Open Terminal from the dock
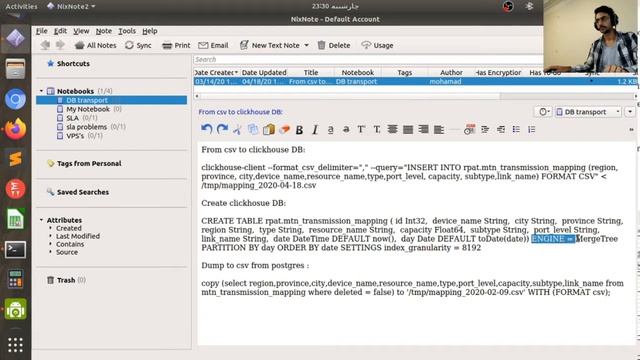Image resolution: width=640 pixels, height=360 pixels. click(x=15, y=249)
